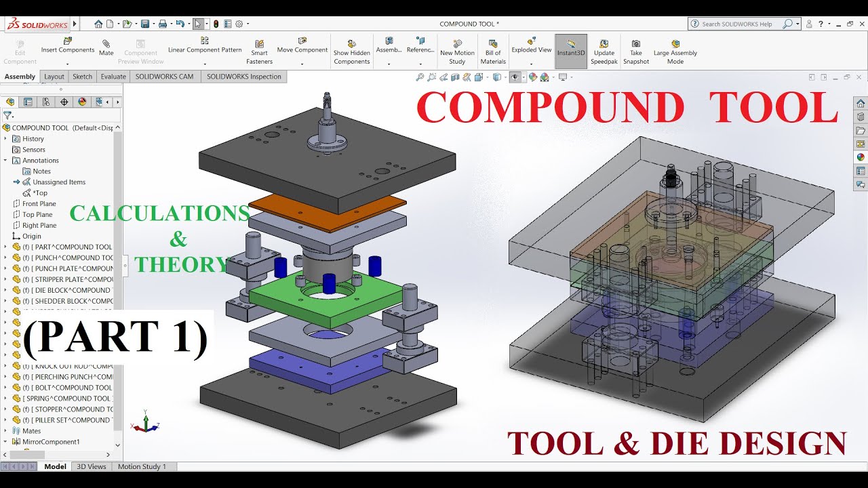Insert a Bill of Materials
Image resolution: width=868 pixels, height=488 pixels.
pyautogui.click(x=493, y=52)
